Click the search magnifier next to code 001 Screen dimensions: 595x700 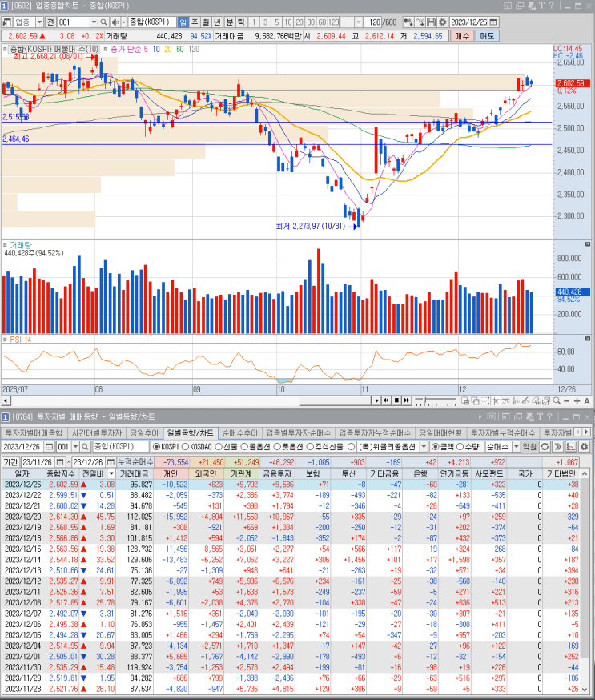click(103, 22)
